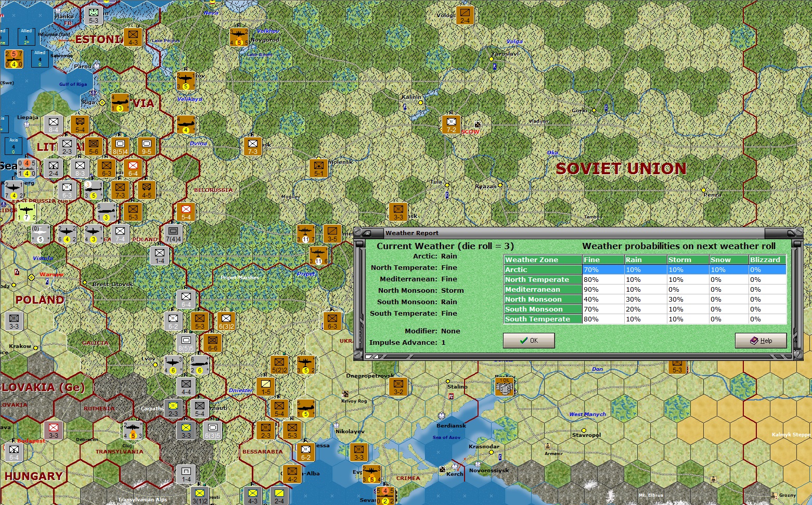The height and width of the screenshot is (505, 812).
Task: Click the Penza city marker on map
Action: pos(703,190)
